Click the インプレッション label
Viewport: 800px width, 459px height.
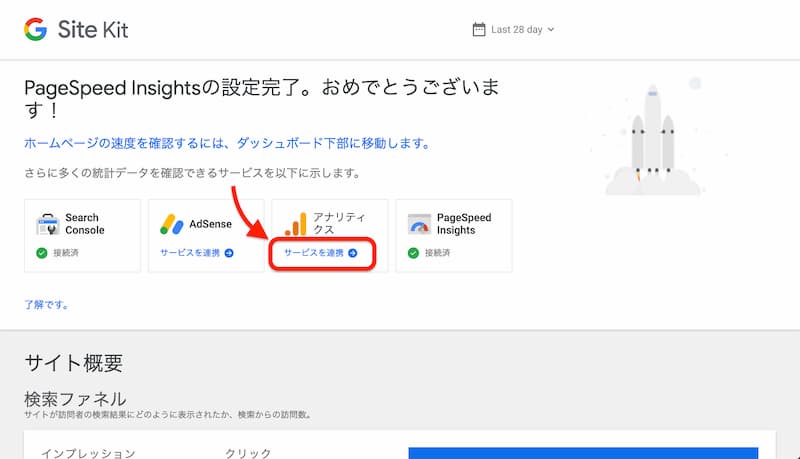tap(88, 453)
